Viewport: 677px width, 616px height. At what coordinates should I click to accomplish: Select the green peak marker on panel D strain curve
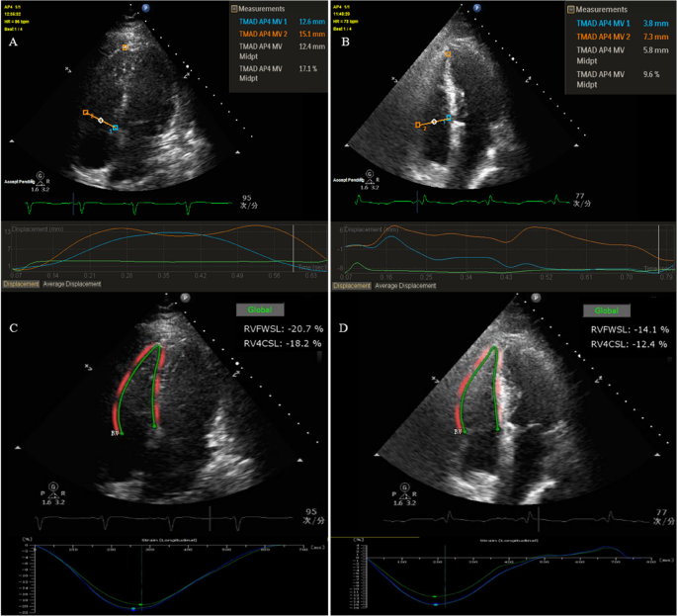[x=435, y=596]
